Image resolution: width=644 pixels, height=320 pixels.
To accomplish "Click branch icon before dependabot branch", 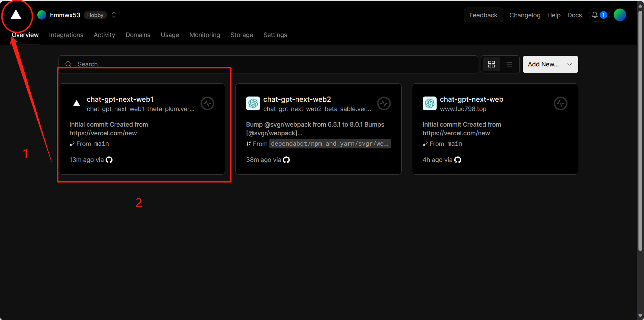I will click(249, 144).
